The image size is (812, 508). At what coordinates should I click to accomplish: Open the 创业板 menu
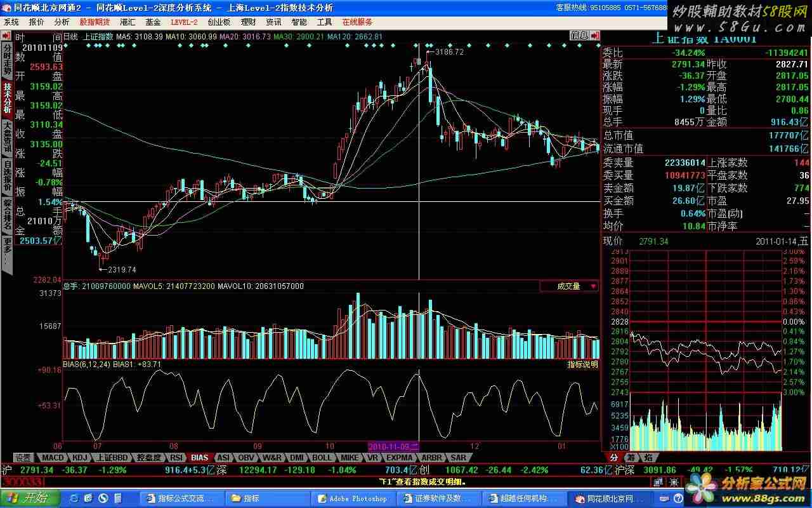click(219, 22)
